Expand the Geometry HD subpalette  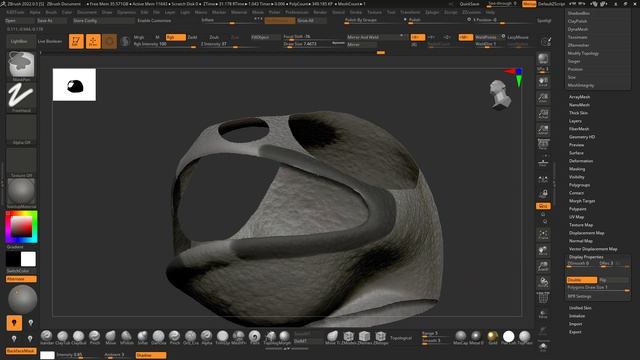point(582,137)
